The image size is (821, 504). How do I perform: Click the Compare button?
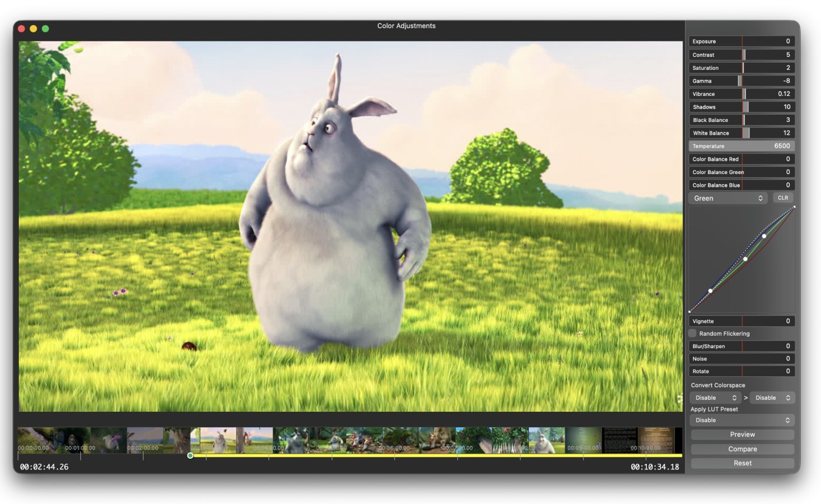[x=742, y=449]
